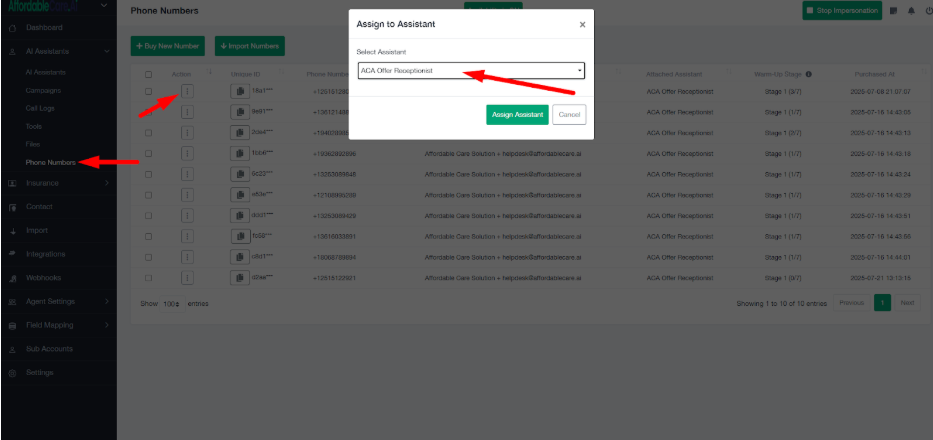Close the Assign to Assistant dialog
This screenshot has width=933, height=440.
tap(582, 25)
